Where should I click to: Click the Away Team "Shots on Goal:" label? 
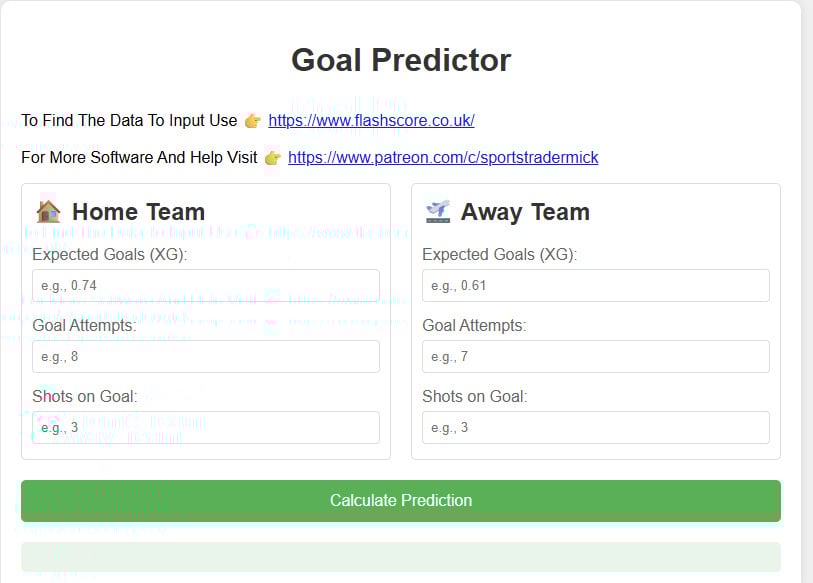(x=474, y=396)
